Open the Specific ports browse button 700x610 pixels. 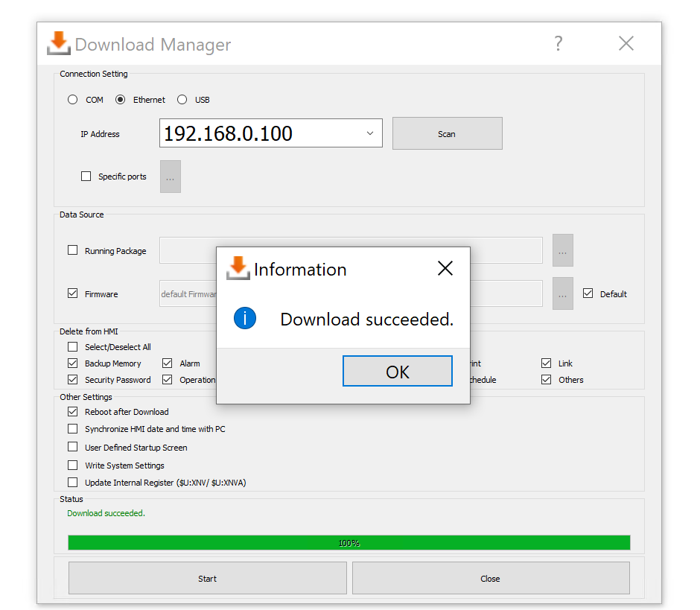[170, 177]
